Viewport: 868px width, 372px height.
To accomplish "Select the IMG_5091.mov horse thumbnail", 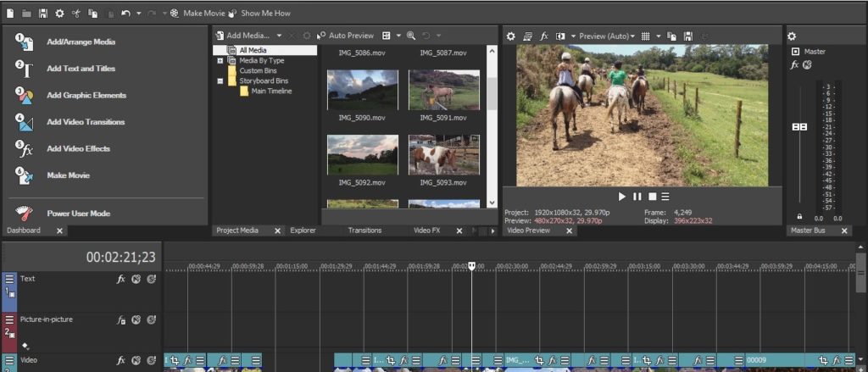I will (x=443, y=89).
